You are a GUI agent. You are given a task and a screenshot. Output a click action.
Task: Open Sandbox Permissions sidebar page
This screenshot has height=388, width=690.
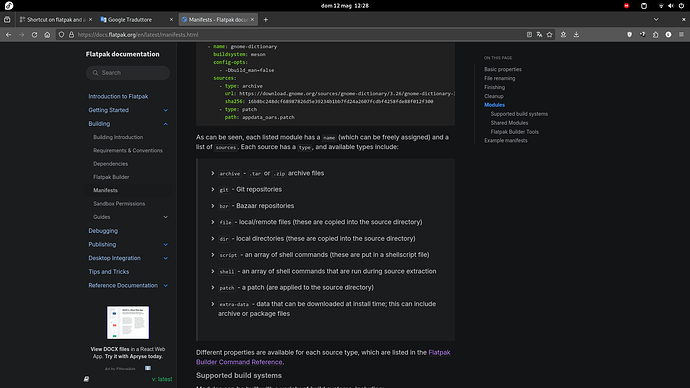coord(119,204)
